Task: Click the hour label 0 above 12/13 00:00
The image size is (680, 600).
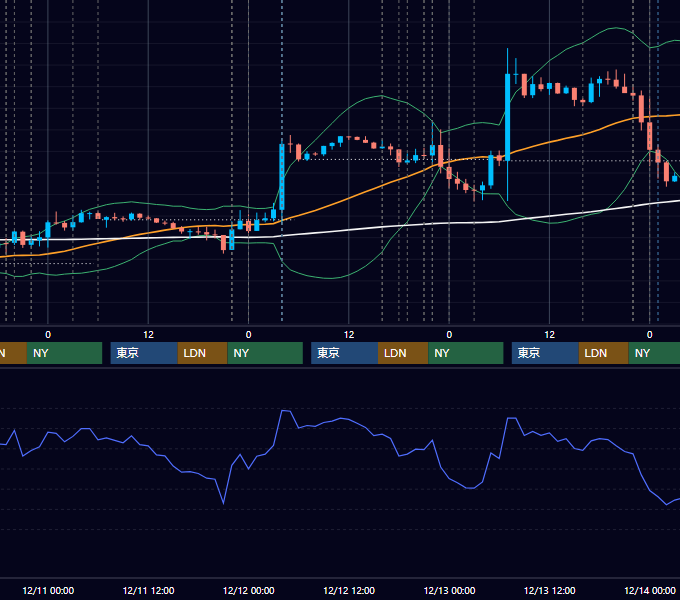Action: click(449, 335)
